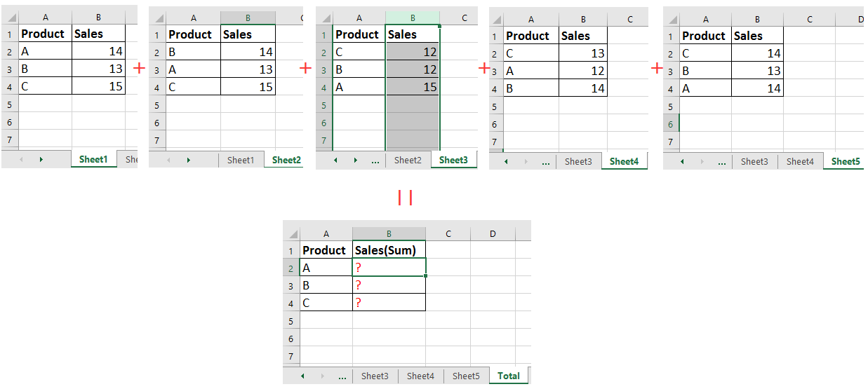The width and height of the screenshot is (868, 389).
Task: Select the red question mark cell for product A
Action: pyautogui.click(x=389, y=267)
